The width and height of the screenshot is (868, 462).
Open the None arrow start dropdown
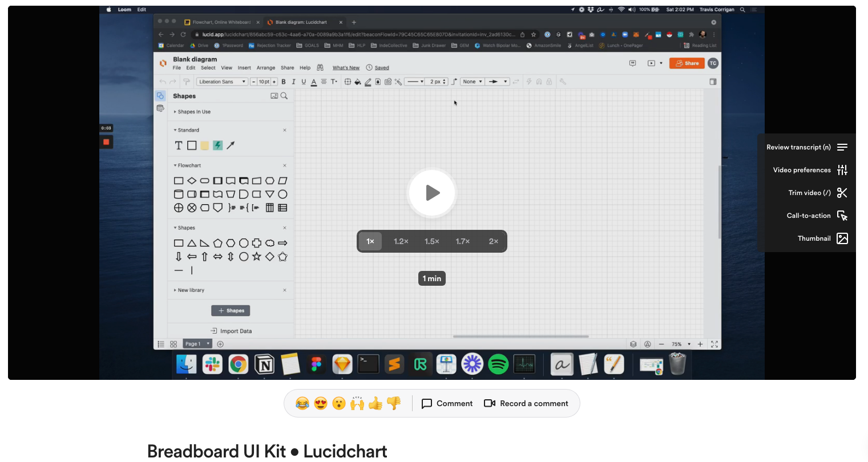coord(473,82)
